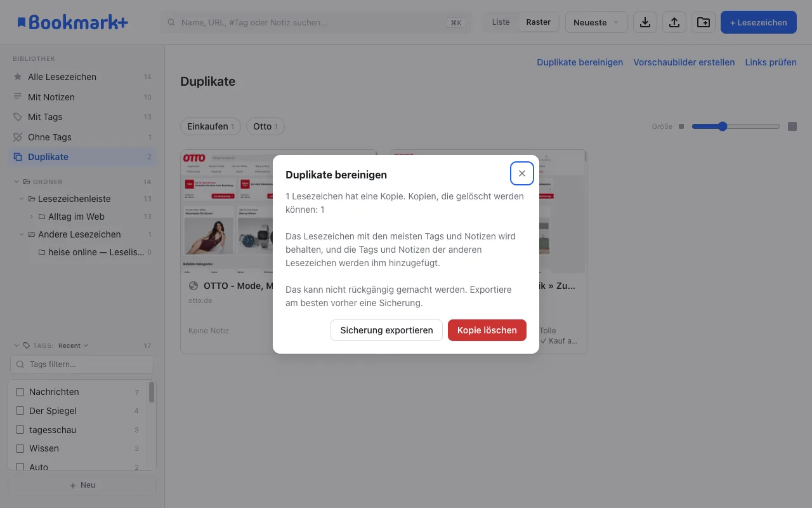Image resolution: width=812 pixels, height=508 pixels.
Task: Collapse the Ordner section chevron
Action: 16,182
